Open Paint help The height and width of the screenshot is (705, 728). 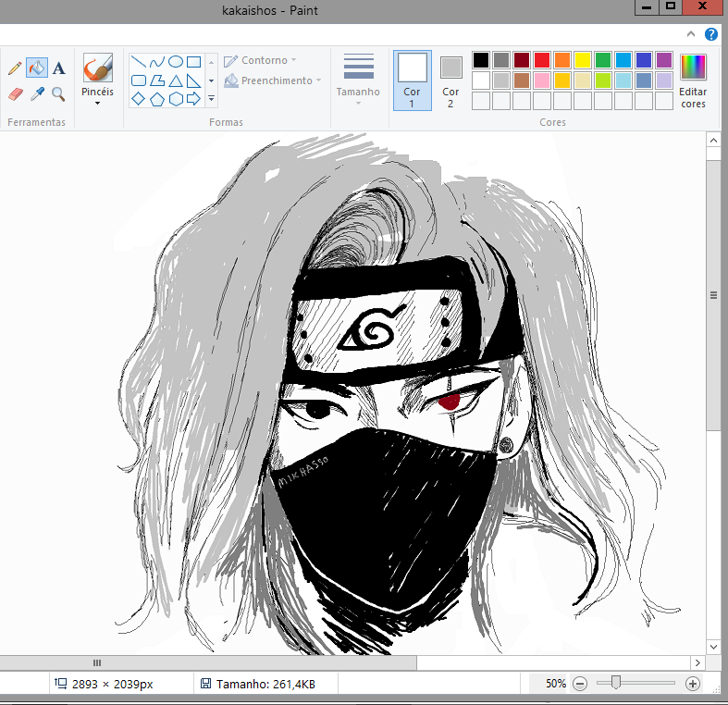(x=711, y=34)
